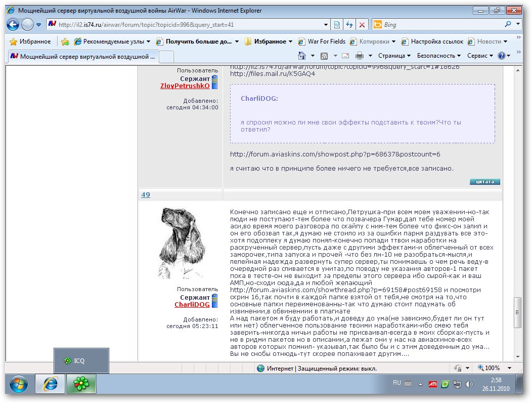The width and height of the screenshot is (532, 403).
Task: Expand the zoom level dropdown arrow
Action: click(509, 368)
